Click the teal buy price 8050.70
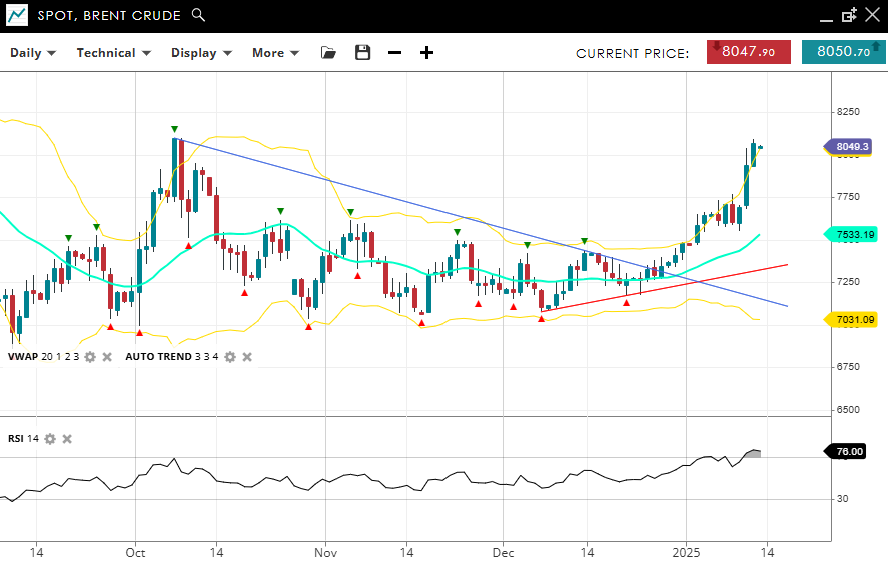 click(x=843, y=52)
